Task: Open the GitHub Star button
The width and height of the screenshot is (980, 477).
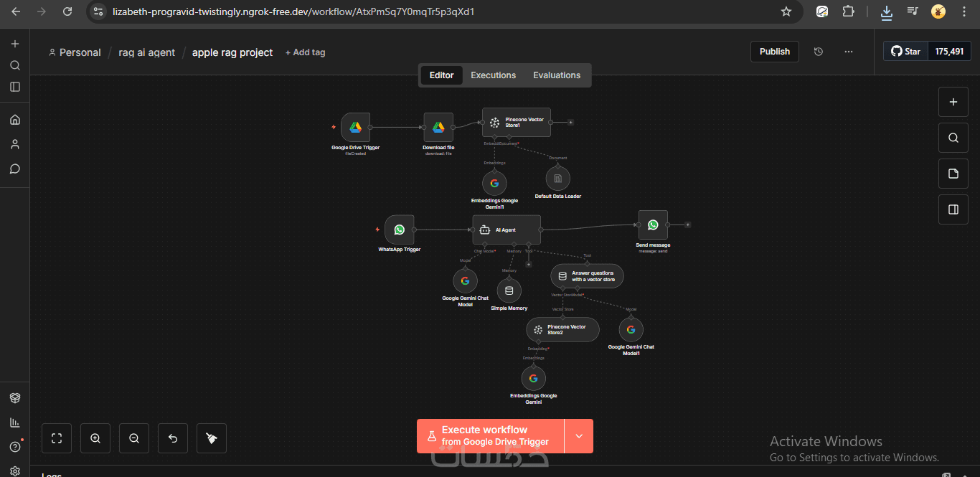Action: click(905, 52)
